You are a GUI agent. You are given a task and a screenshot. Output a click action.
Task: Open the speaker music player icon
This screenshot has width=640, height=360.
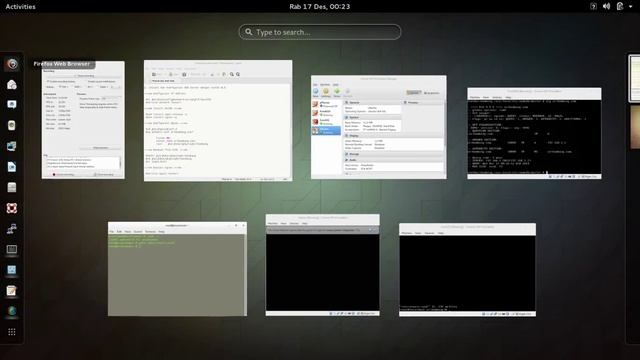point(12,125)
